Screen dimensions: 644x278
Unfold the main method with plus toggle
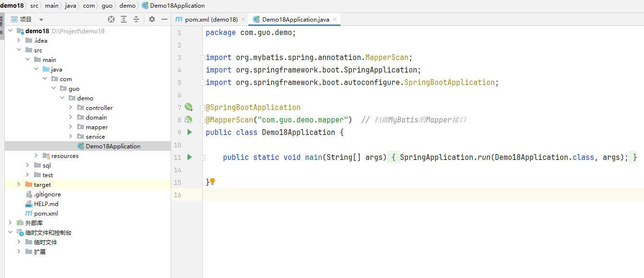pyautogui.click(x=202, y=157)
